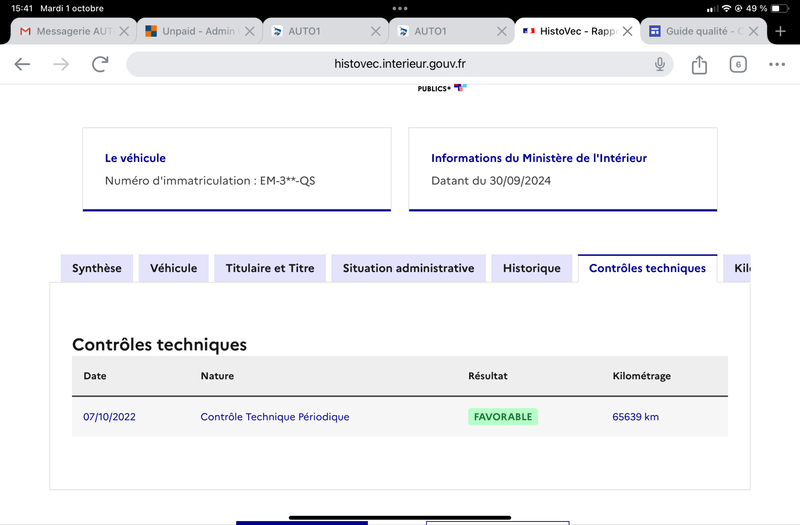Close the Unpaid - Admin tab

click(x=249, y=31)
